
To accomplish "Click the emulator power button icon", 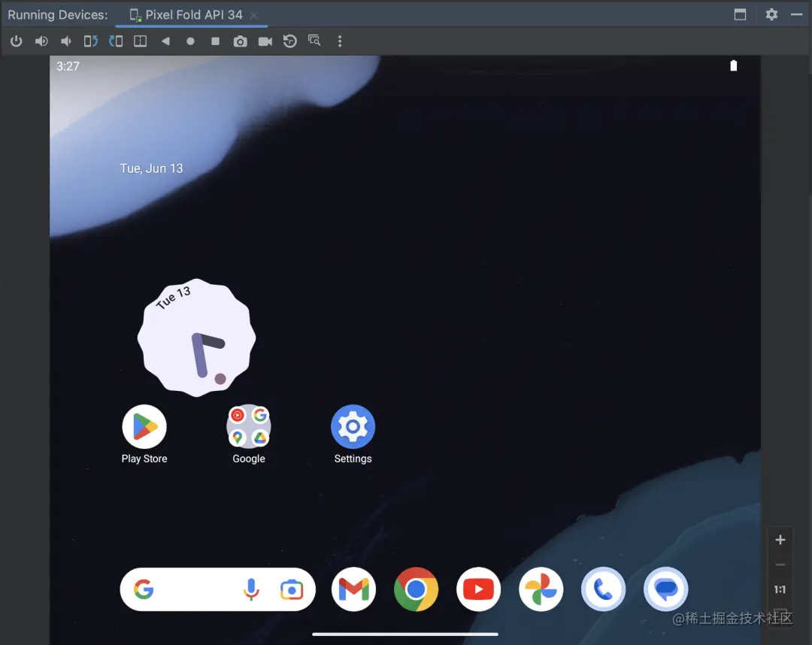I will [16, 41].
